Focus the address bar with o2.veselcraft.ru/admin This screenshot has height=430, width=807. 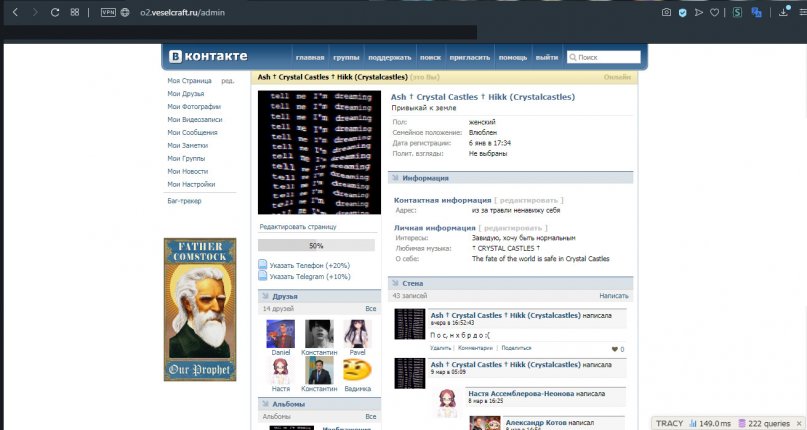[x=182, y=12]
